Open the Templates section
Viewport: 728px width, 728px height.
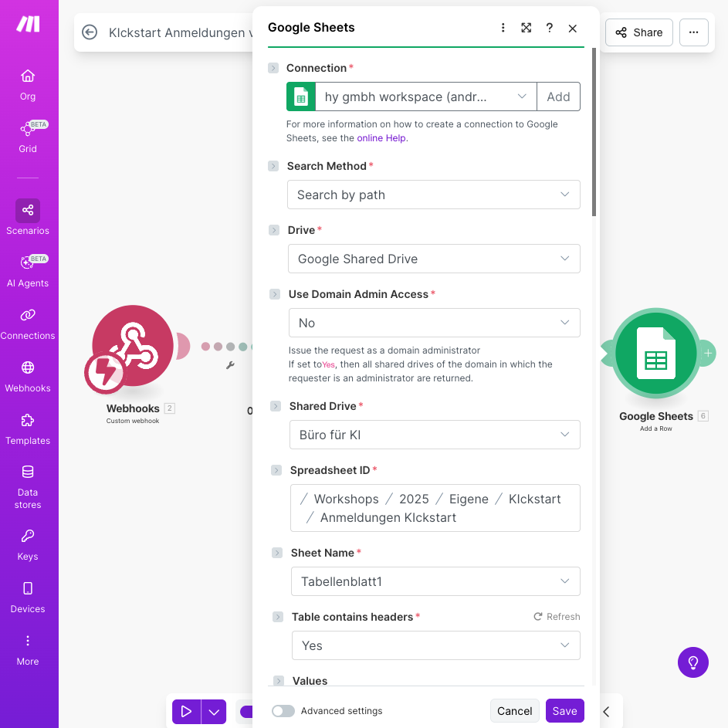coord(28,429)
